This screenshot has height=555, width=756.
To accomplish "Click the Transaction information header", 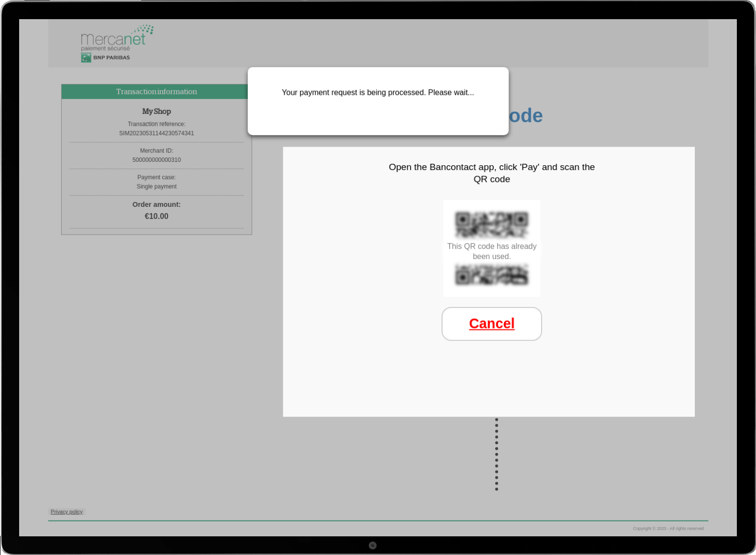I will 156,91.
